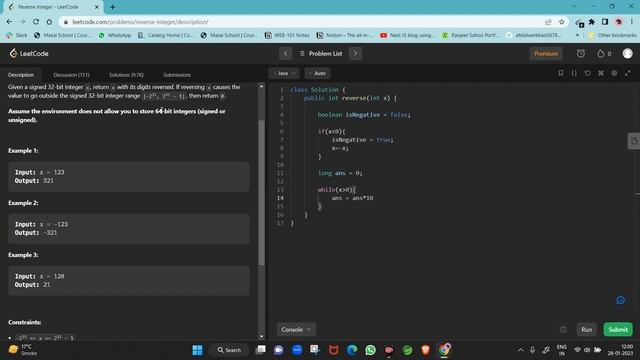
Task: Open Microsoft Edge from the taskbar
Action: [x=352, y=350]
